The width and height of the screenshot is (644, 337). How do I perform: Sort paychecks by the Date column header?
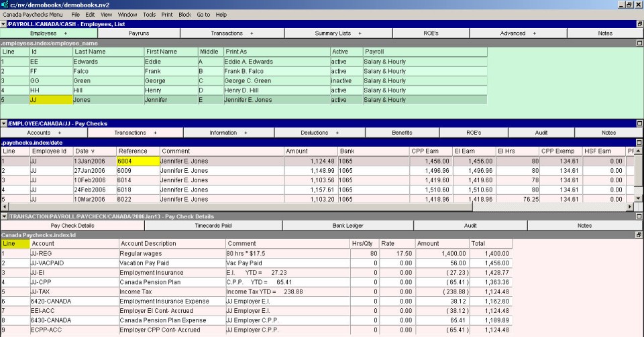click(x=85, y=151)
